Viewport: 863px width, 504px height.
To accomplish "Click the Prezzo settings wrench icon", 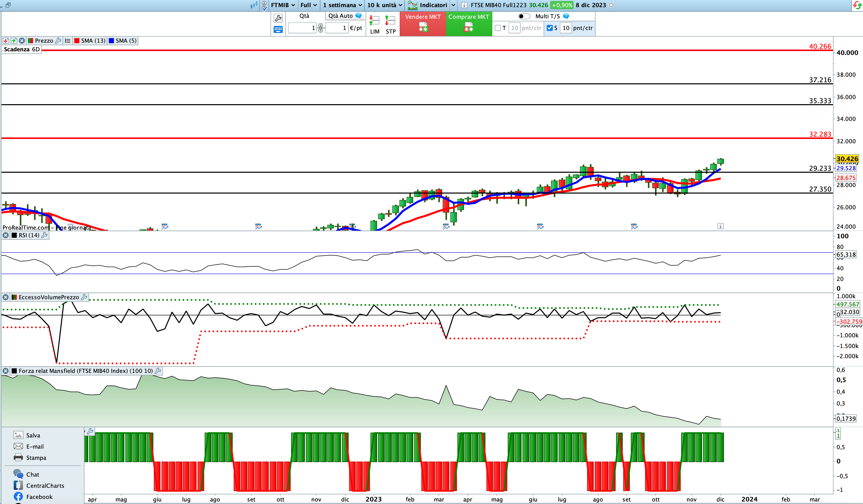I will click(x=58, y=41).
